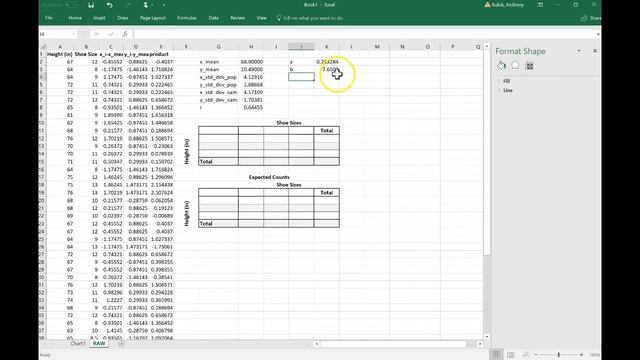Click the Touch/Mouse mode icon
Screen dimensions: 640x360
point(146,5)
